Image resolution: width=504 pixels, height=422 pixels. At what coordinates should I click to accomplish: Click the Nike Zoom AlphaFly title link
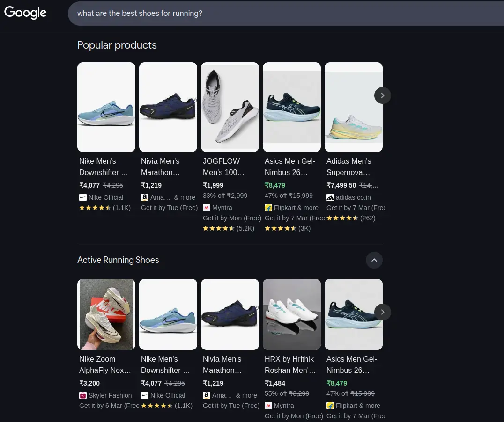point(104,364)
